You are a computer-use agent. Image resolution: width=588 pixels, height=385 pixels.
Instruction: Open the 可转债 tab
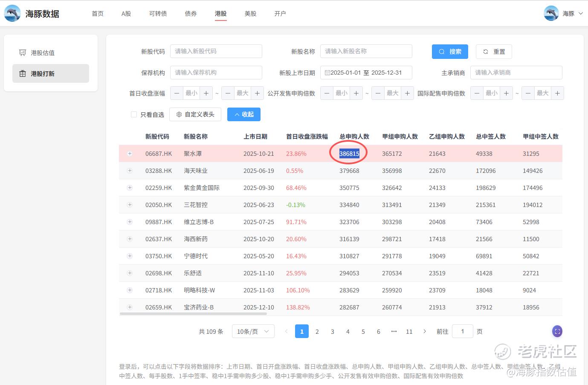click(158, 14)
